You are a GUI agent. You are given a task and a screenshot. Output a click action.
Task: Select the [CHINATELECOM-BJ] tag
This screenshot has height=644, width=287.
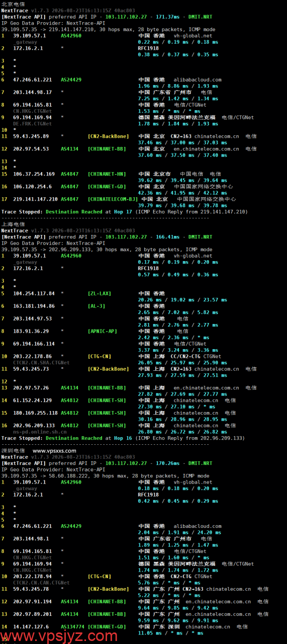pos(113,199)
